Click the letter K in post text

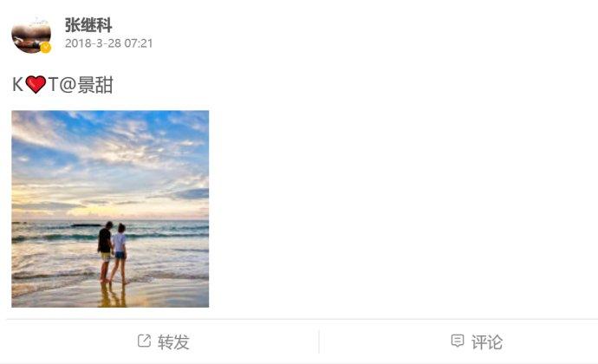[17, 84]
